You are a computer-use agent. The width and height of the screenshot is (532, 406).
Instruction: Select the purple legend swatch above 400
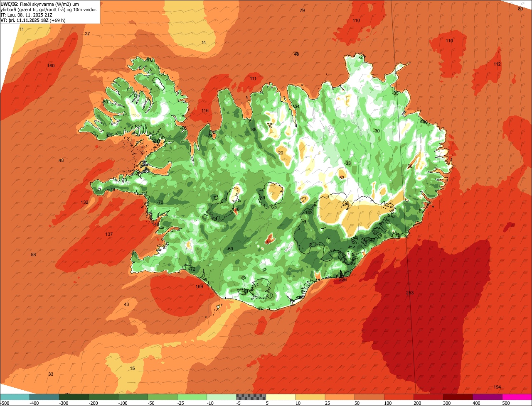pos(488,397)
